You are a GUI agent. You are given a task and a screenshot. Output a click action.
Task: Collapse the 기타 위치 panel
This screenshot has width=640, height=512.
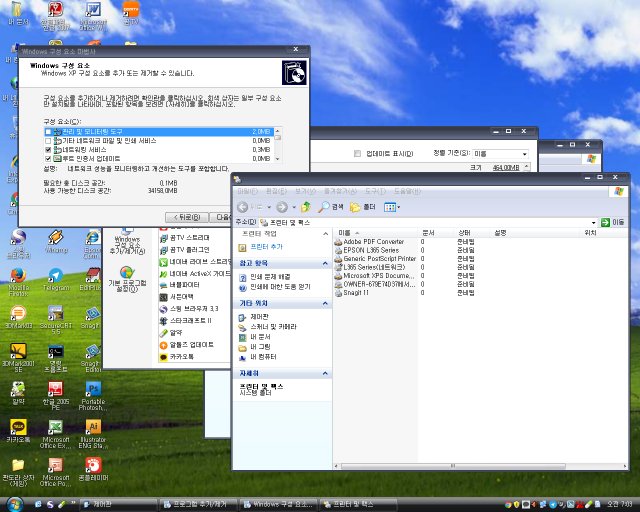click(x=325, y=303)
